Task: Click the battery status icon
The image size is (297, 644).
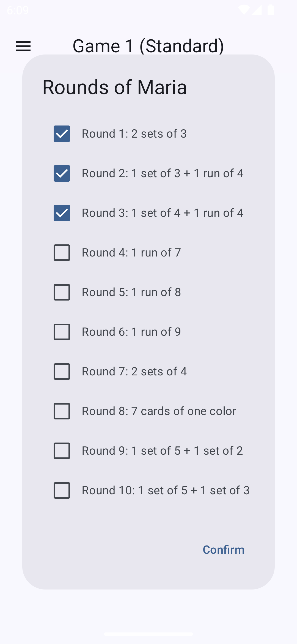Action: click(271, 10)
